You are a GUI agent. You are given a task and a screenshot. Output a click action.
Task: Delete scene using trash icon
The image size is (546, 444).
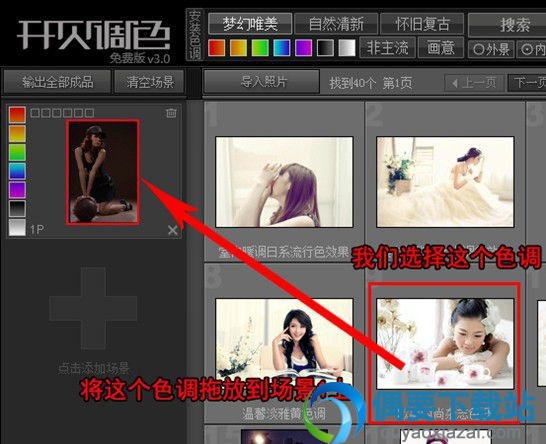coord(171,113)
